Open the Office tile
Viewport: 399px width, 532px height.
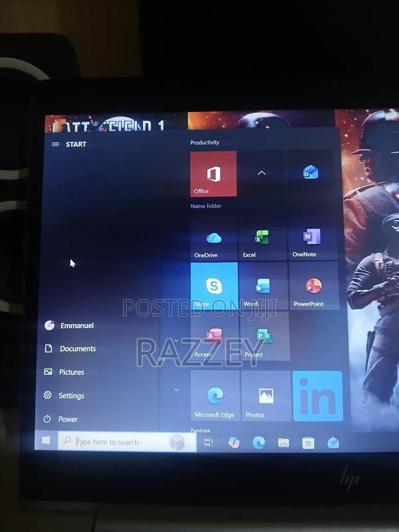coord(214,174)
